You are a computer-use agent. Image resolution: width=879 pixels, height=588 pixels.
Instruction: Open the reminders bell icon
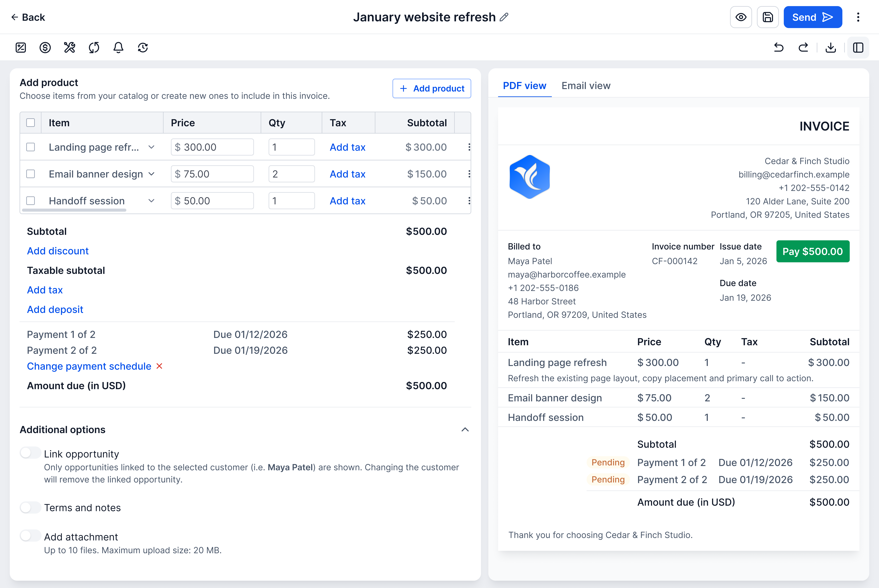pos(118,48)
